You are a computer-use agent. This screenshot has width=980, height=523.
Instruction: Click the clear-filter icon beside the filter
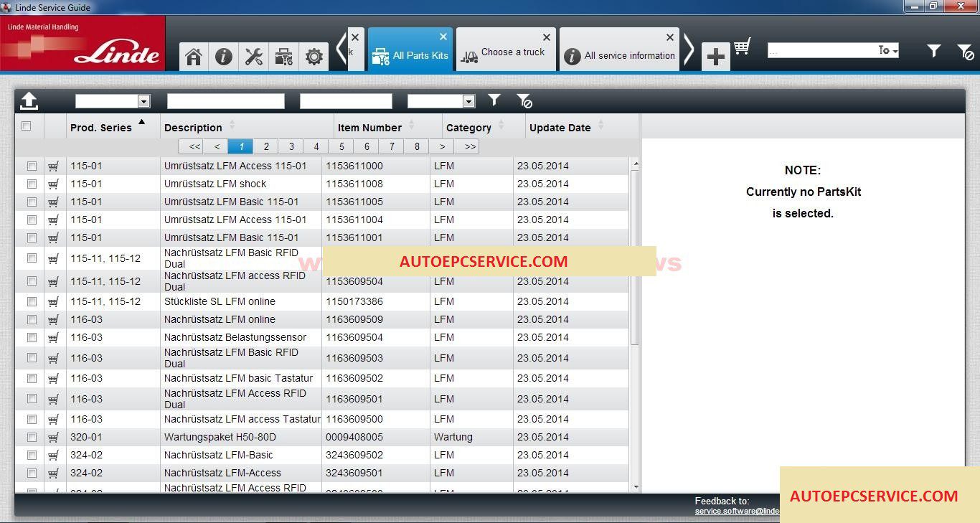click(524, 100)
